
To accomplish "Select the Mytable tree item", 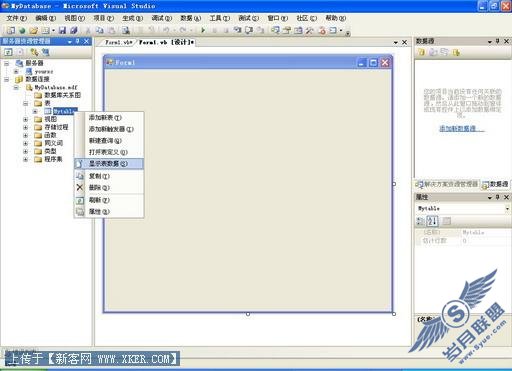I will [65, 111].
